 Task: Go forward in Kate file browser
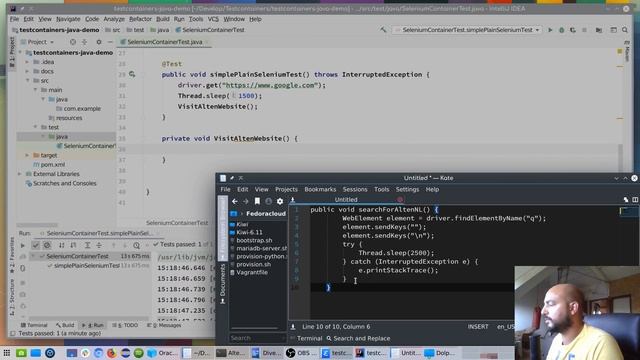click(x=246, y=201)
